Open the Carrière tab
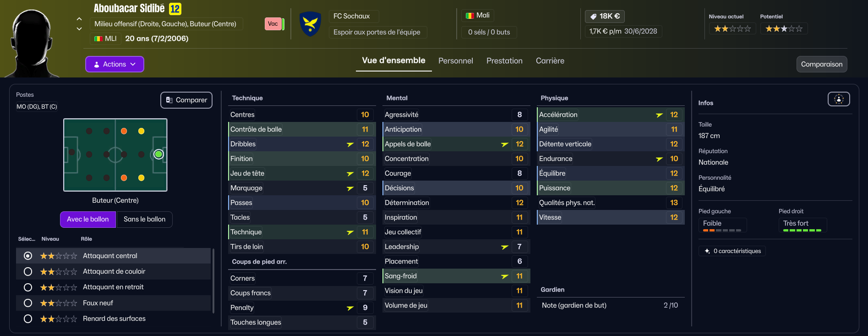This screenshot has height=336, width=868. pyautogui.click(x=550, y=61)
